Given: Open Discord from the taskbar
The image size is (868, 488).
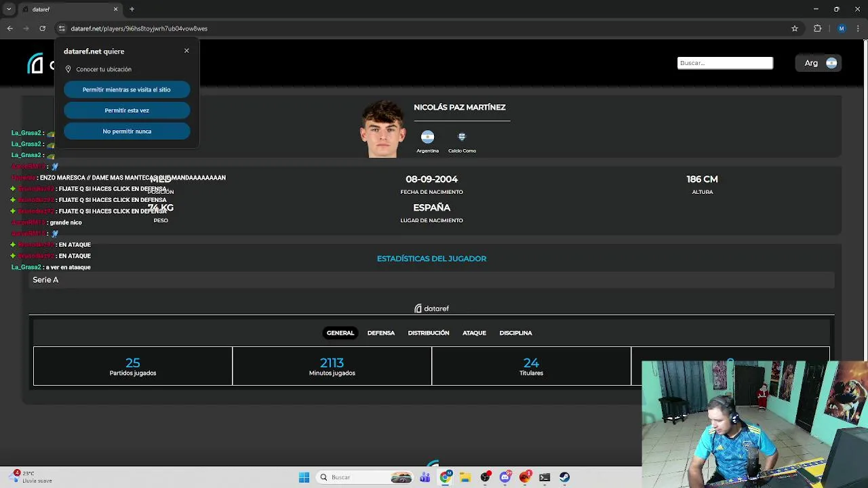Looking at the screenshot, I should coord(505,477).
